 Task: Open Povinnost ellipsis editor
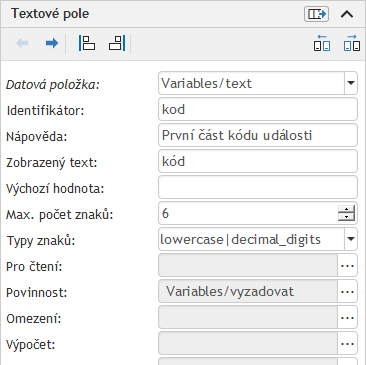pos(347,292)
